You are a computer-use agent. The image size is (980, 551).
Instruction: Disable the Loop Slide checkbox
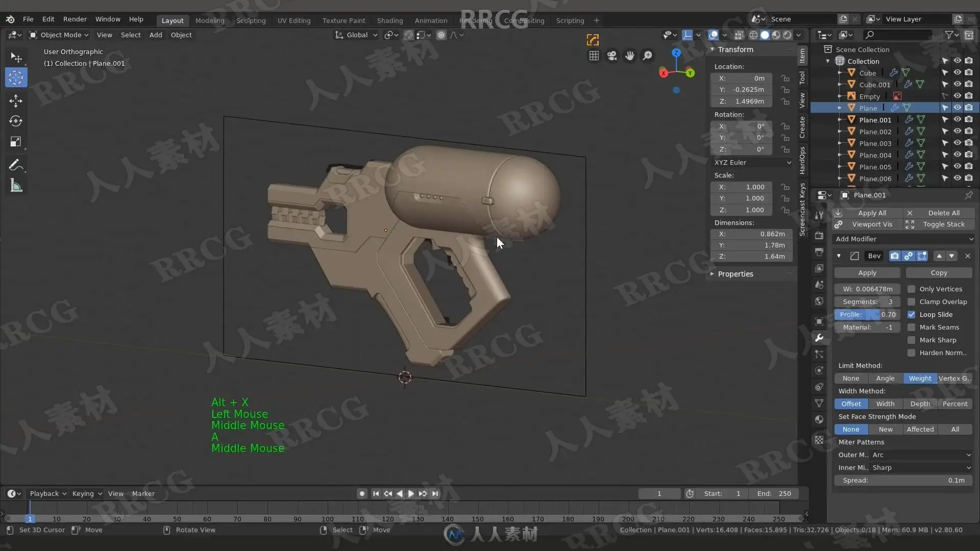911,314
